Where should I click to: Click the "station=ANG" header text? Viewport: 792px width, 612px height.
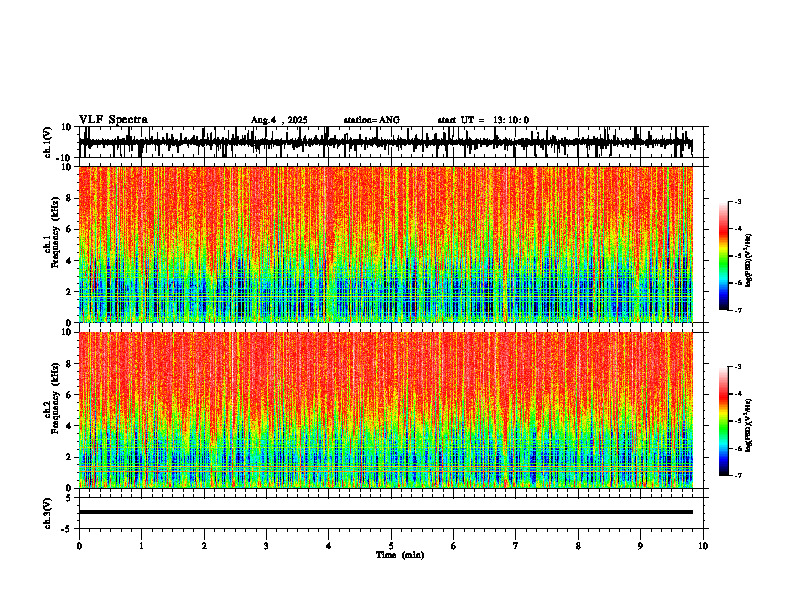pos(371,120)
